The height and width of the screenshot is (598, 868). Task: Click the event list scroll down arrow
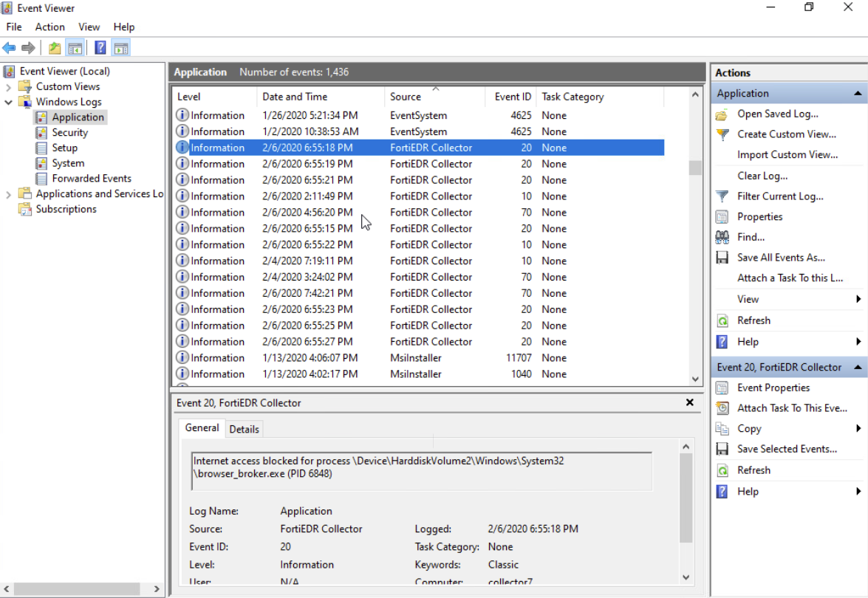coord(695,379)
